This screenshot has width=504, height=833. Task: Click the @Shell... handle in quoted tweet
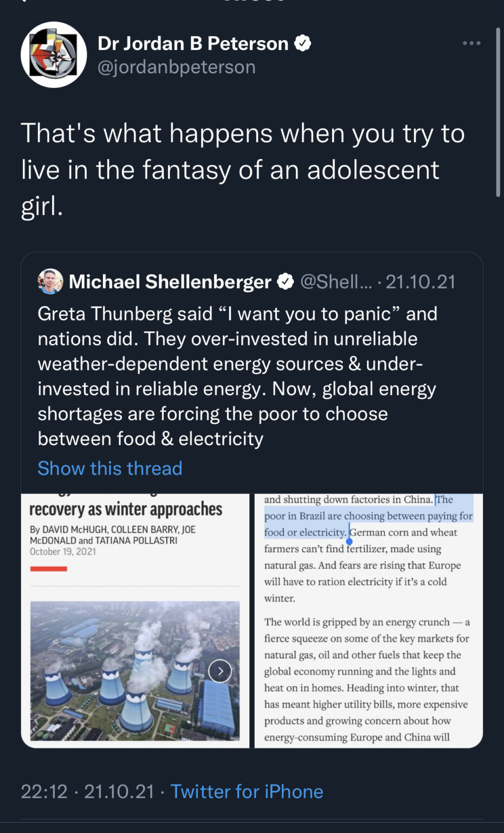[336, 281]
